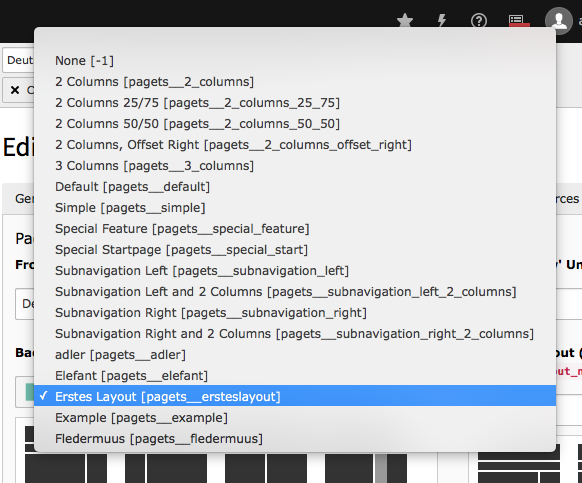Select 3 Columns [pagets__3_columns] option

coord(295,166)
